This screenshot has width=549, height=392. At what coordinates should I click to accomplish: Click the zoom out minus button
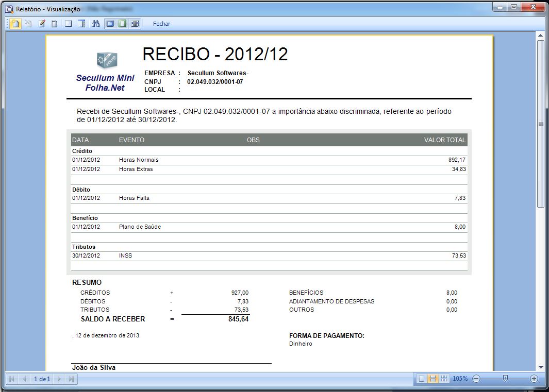(x=476, y=379)
